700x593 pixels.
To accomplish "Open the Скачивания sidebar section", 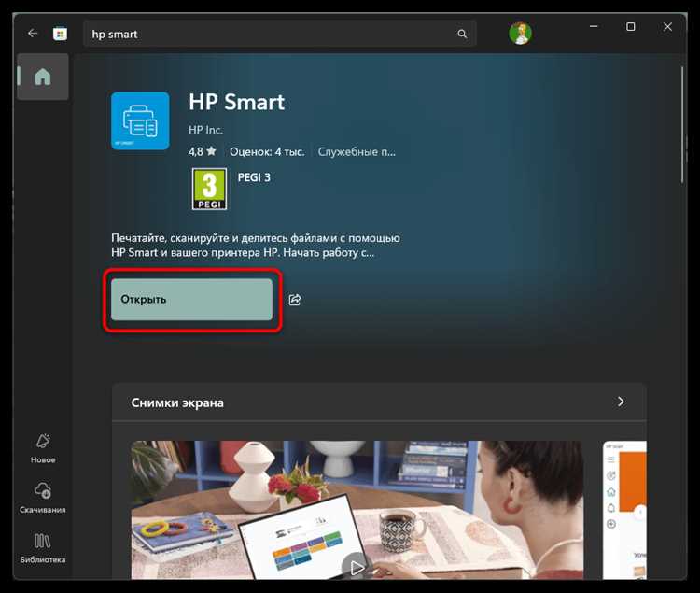I will click(x=43, y=498).
